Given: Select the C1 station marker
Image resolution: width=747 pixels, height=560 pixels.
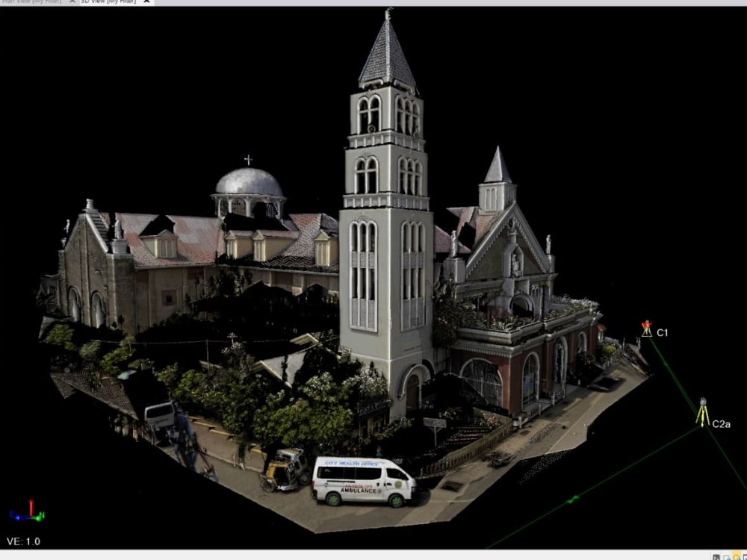Looking at the screenshot, I should tap(646, 329).
